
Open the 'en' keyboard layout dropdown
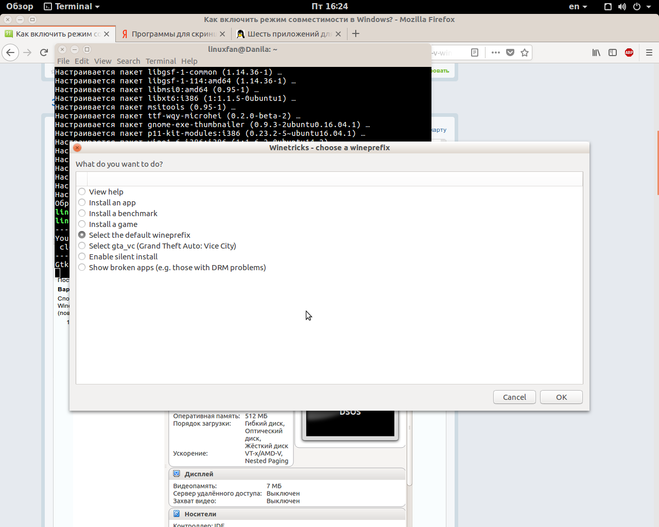[577, 6]
